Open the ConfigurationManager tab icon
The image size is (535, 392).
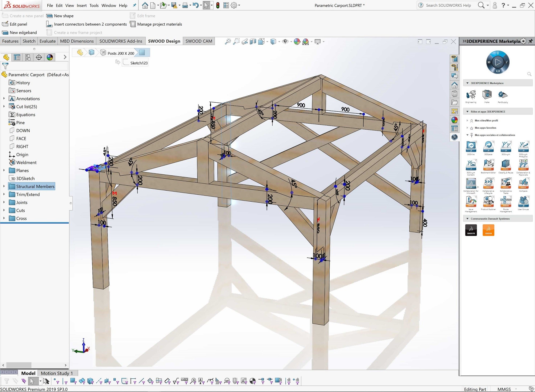pos(28,57)
